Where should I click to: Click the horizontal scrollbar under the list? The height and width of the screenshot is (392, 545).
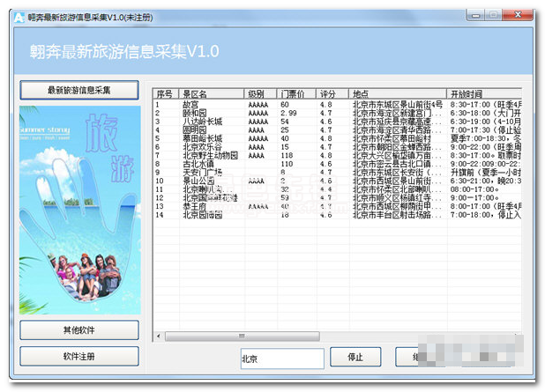point(335,337)
